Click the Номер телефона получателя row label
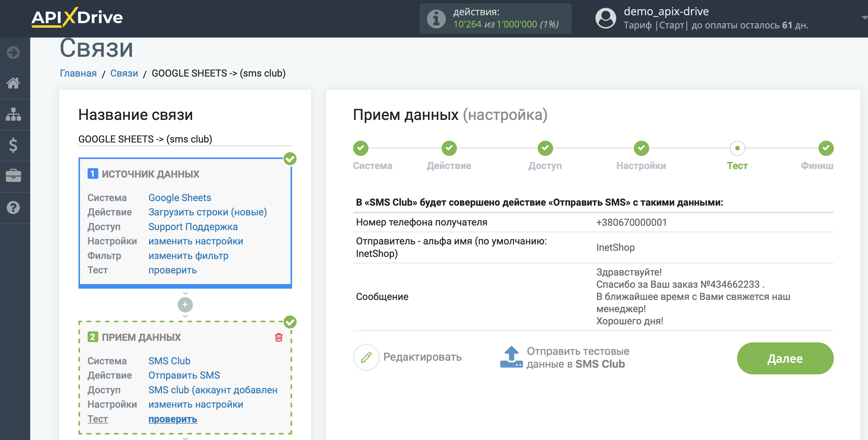This screenshot has height=440, width=868. click(421, 222)
